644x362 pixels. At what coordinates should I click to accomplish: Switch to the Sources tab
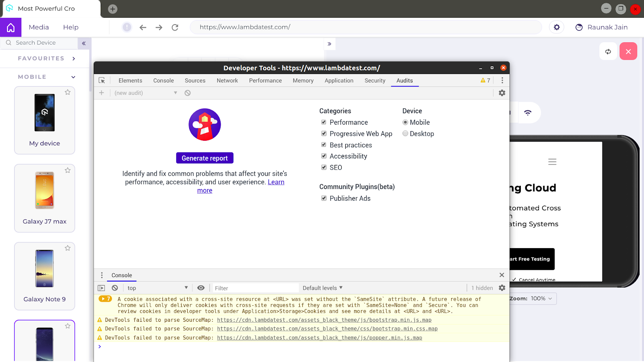coord(195,80)
